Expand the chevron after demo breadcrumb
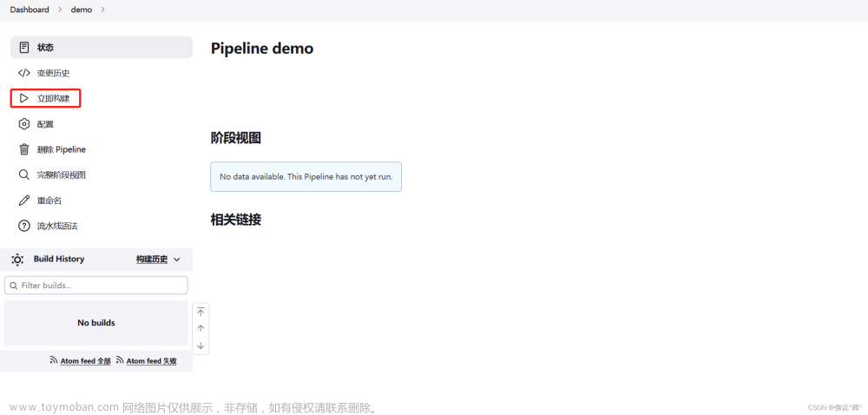This screenshot has height=415, width=868. tap(103, 10)
